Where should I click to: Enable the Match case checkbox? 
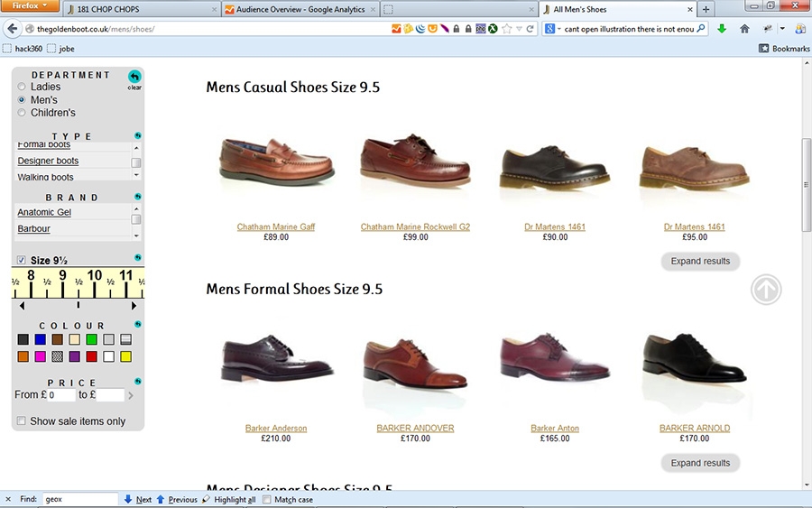(267, 500)
